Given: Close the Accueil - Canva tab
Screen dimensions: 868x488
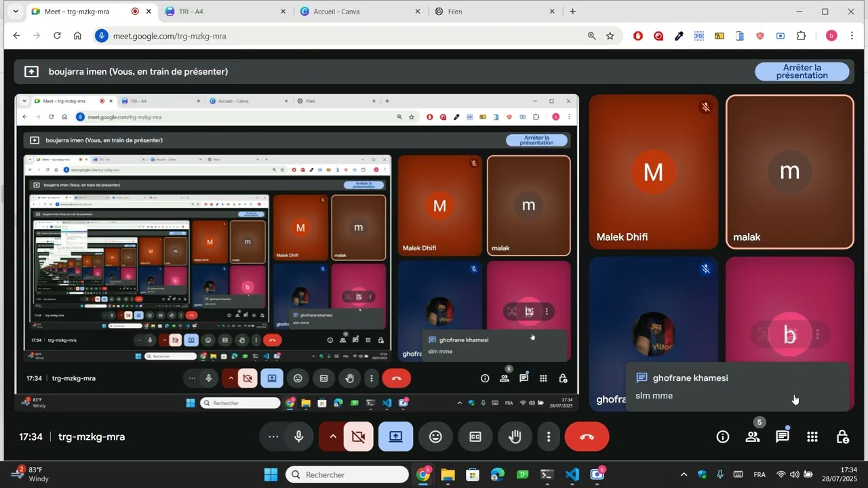Looking at the screenshot, I should pyautogui.click(x=418, y=12).
